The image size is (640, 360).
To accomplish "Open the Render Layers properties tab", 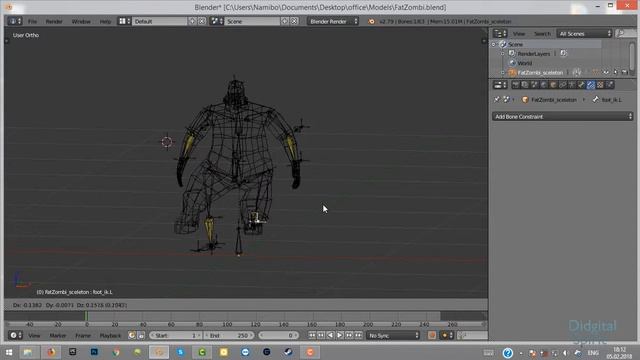I will [x=525, y=85].
